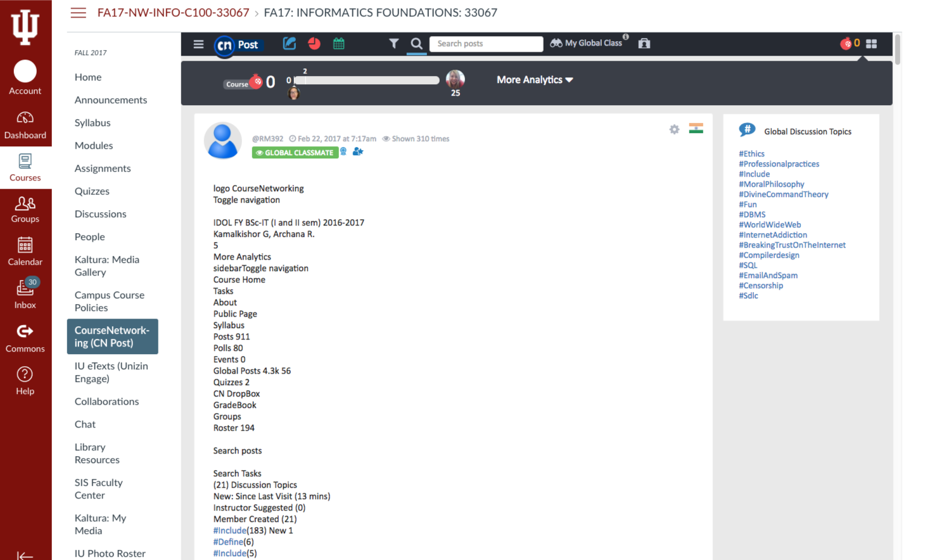Open the grid apps menu icon
This screenshot has height=560, width=932.
pos(872,44)
